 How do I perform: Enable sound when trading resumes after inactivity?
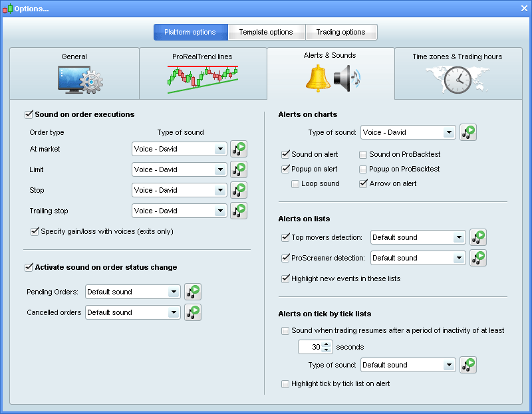coord(285,330)
